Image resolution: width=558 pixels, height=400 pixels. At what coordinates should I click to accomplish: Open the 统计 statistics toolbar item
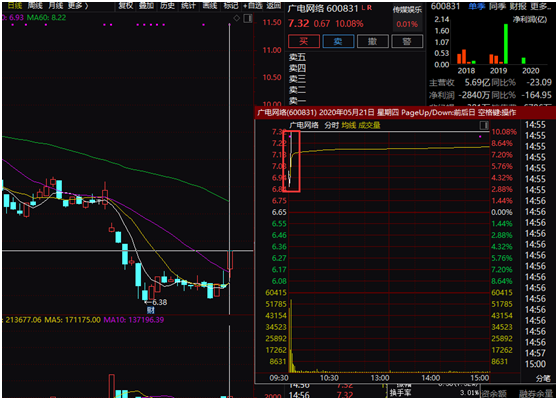[x=188, y=6]
